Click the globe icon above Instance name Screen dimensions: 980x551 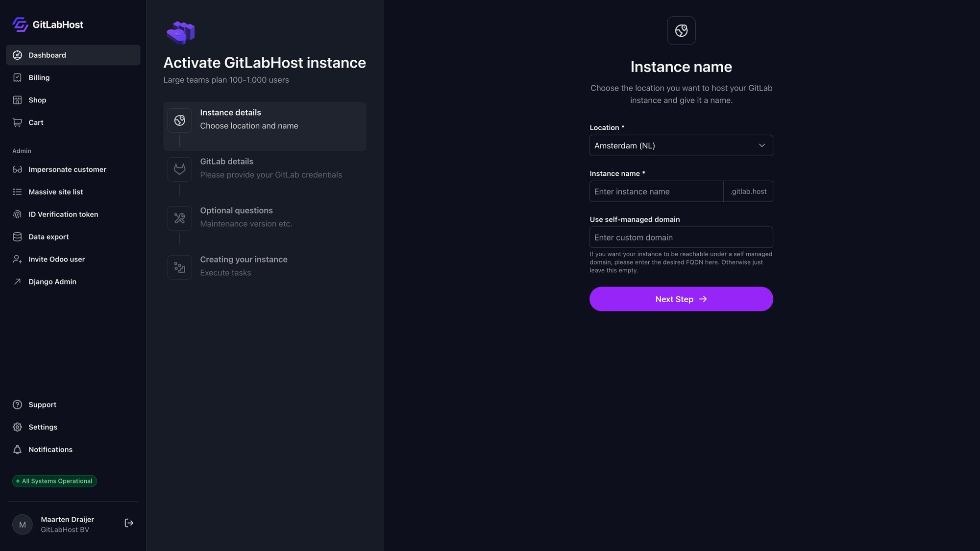pos(681,30)
